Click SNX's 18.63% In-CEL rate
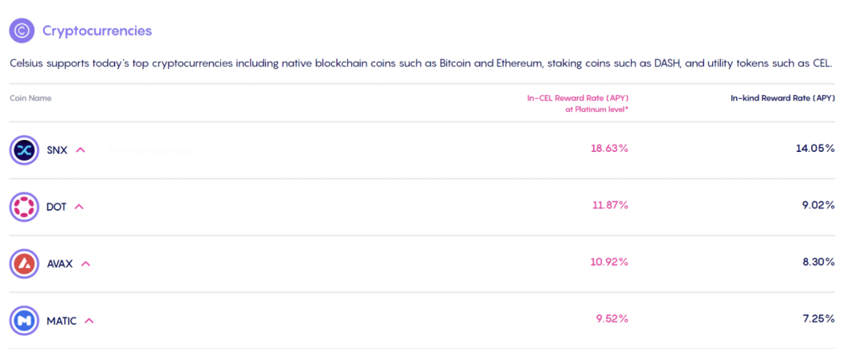The height and width of the screenshot is (349, 868). pos(609,149)
